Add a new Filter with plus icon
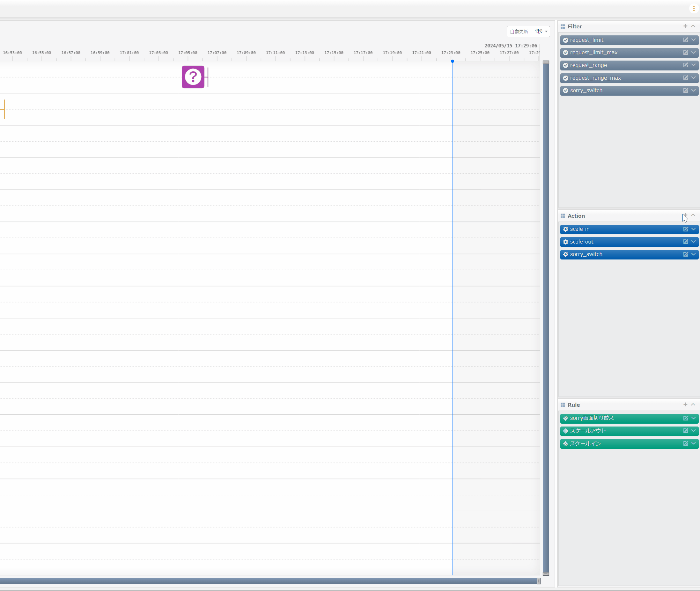This screenshot has width=700, height=591. click(x=685, y=26)
